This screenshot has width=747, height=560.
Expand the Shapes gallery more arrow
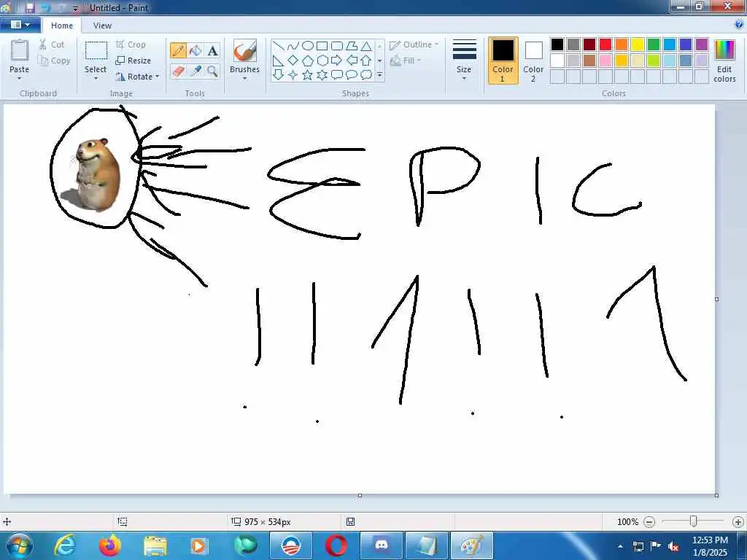(379, 75)
